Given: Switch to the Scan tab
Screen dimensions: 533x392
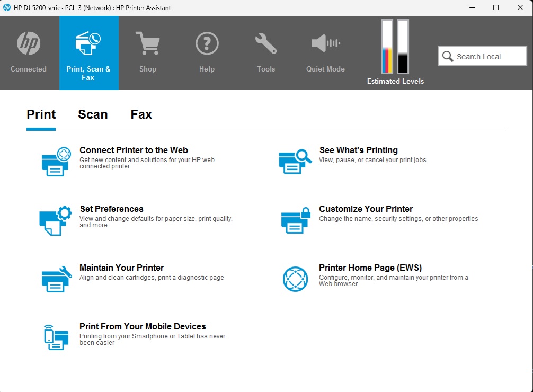Looking at the screenshot, I should [93, 114].
